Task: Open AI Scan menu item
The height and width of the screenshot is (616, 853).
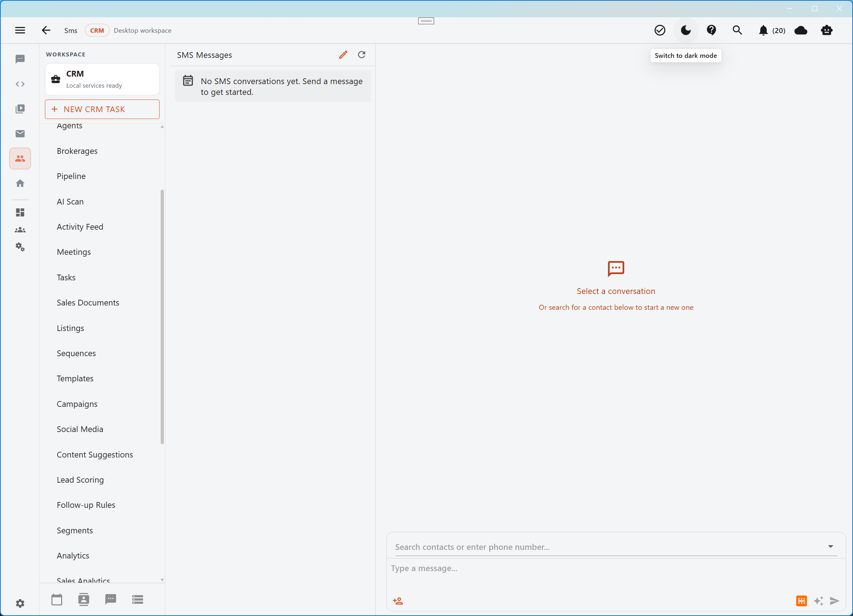Action: tap(70, 202)
